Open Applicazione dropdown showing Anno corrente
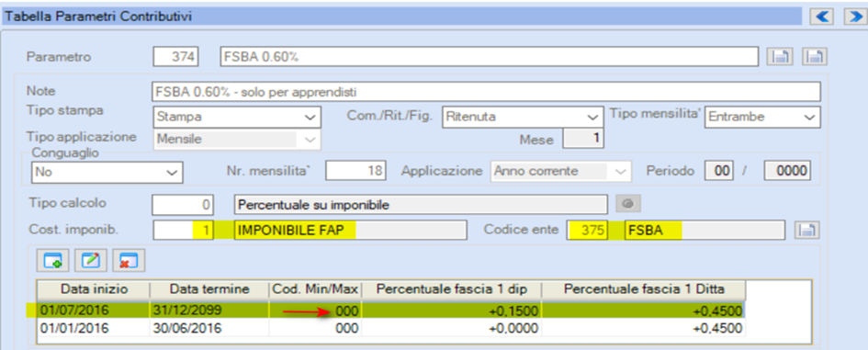 [x=561, y=171]
